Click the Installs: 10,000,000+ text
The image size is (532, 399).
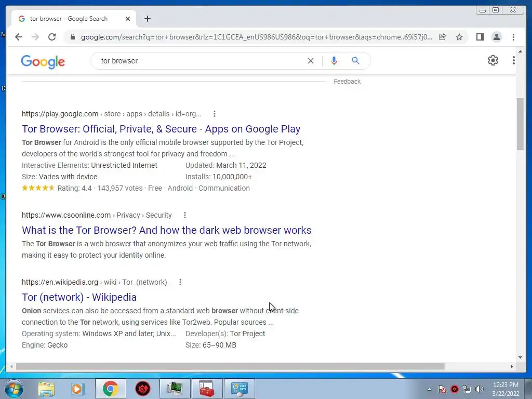tap(219, 177)
